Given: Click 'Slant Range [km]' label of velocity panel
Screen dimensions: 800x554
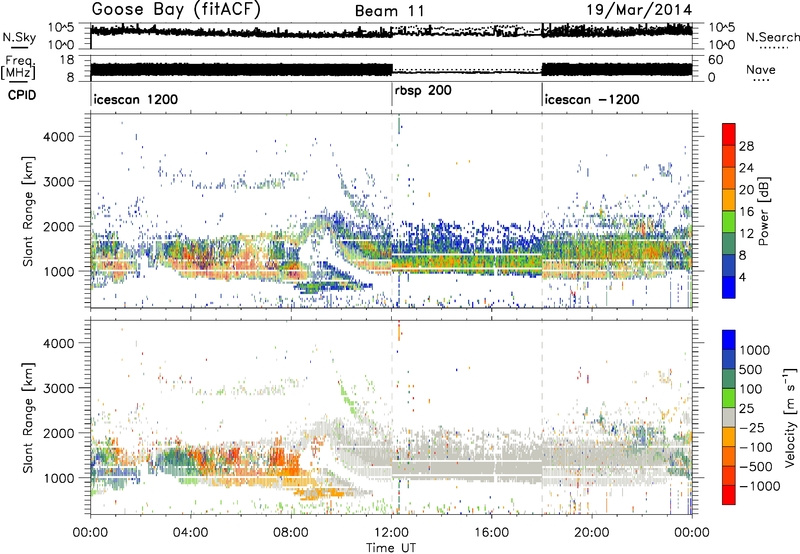Looking at the screenshot, I should [29, 417].
